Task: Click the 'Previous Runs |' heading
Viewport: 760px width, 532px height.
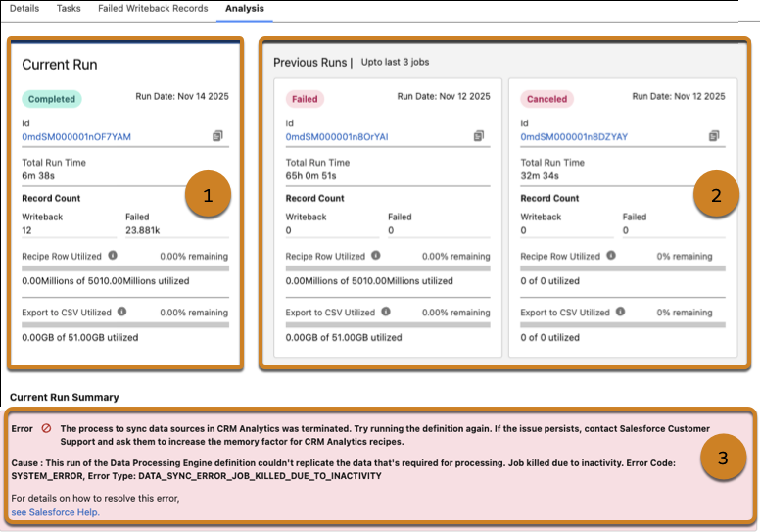Action: pyautogui.click(x=313, y=63)
